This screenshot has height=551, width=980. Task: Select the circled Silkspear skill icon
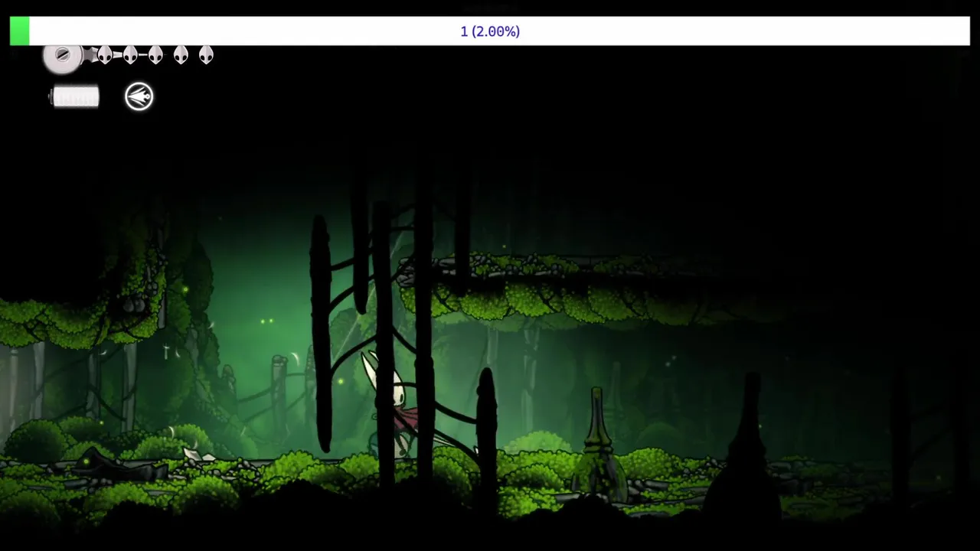click(139, 96)
